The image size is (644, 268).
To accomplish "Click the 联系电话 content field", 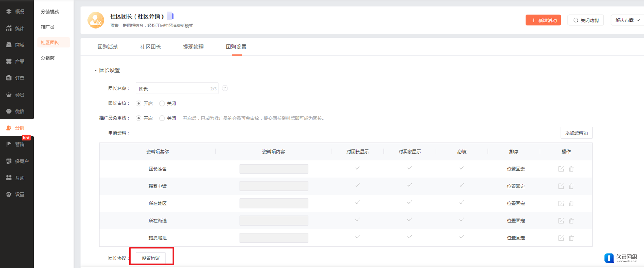I will tap(274, 186).
